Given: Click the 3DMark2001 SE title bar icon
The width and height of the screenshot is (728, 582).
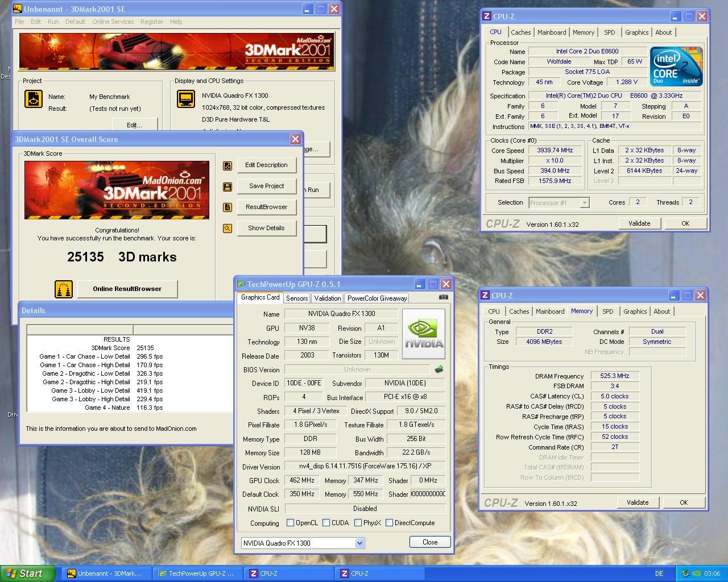Looking at the screenshot, I should click(17, 9).
